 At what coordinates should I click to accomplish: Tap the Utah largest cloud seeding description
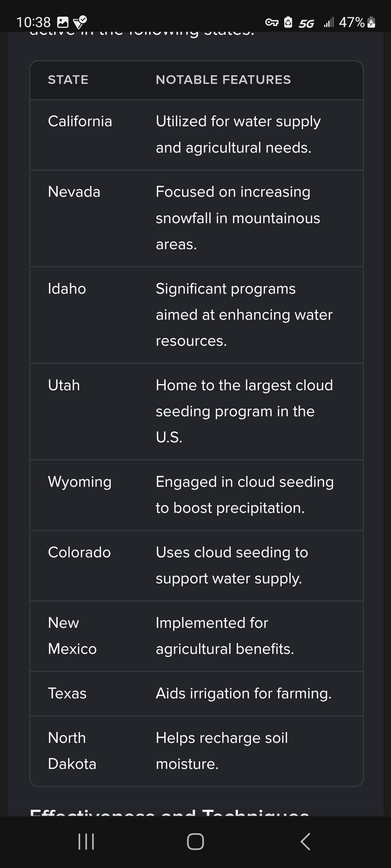click(x=244, y=411)
